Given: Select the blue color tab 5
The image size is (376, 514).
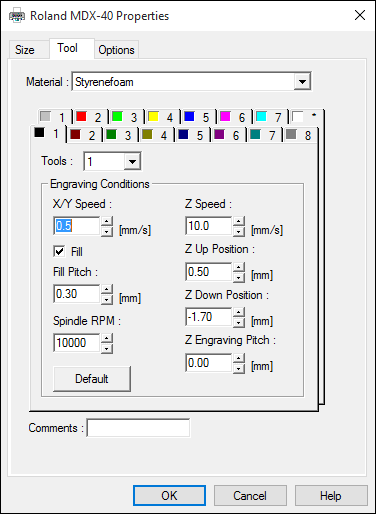Looking at the screenshot, I should (198, 117).
